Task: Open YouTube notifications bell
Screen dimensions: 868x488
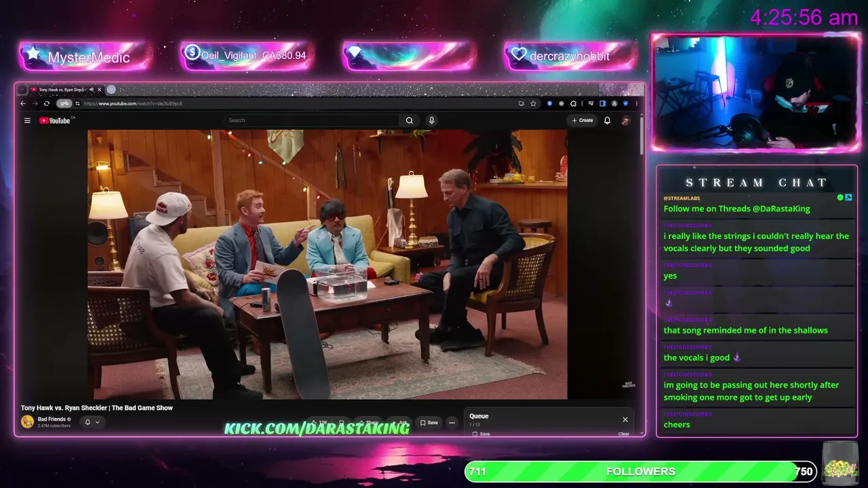Action: point(608,121)
